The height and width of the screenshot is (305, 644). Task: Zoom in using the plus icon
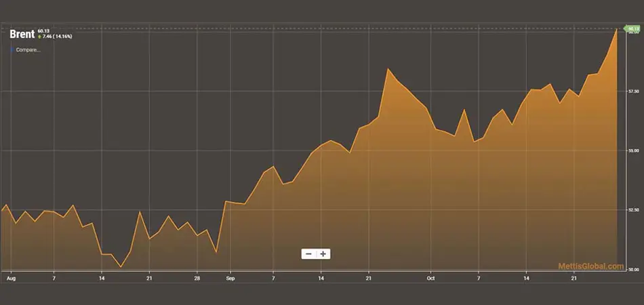(323, 254)
